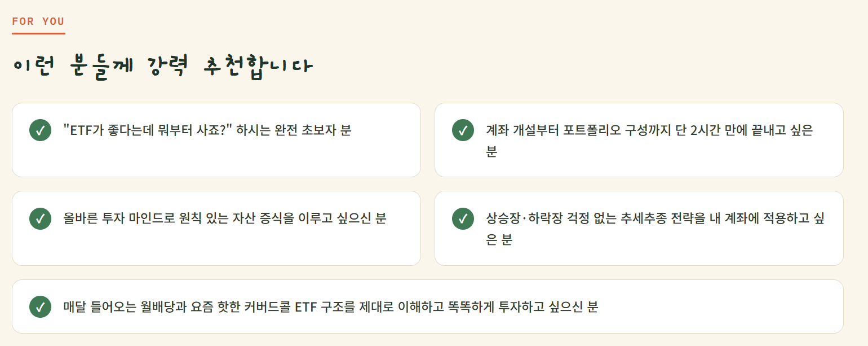Click the green checkmark beside the ETF beginner item
The height and width of the screenshot is (346, 868).
[x=40, y=130]
